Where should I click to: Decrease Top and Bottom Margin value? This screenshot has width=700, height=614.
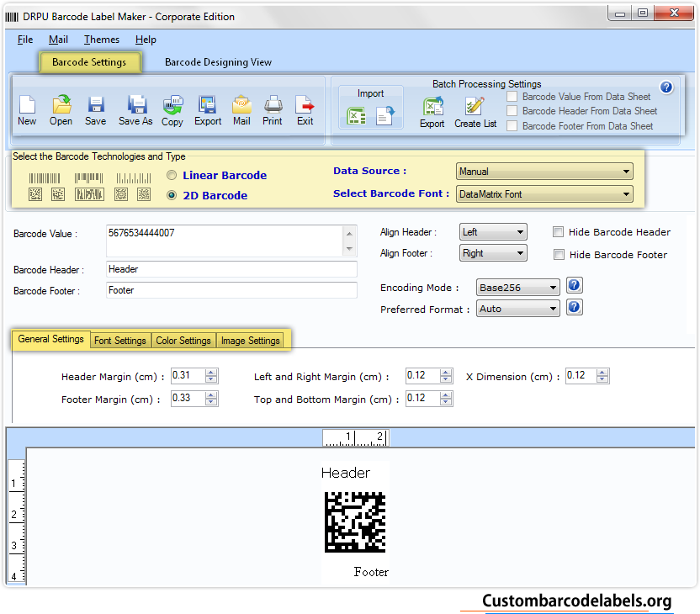[446, 401]
